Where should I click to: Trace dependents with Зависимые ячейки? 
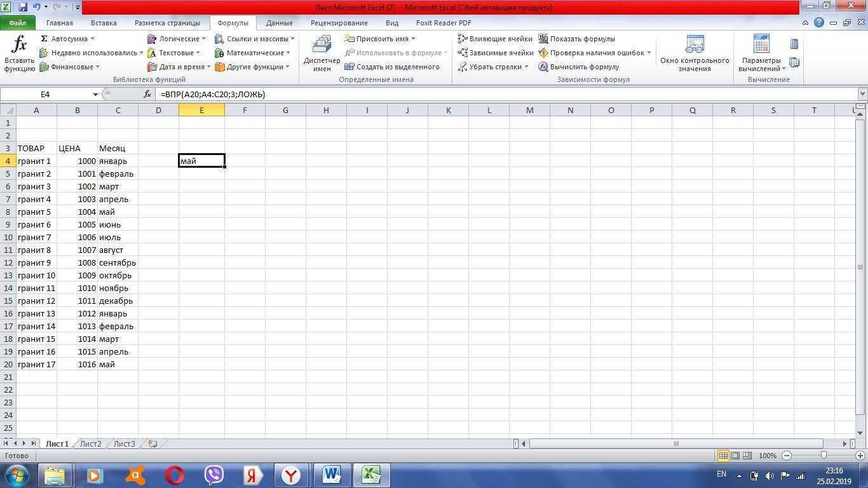[496, 53]
